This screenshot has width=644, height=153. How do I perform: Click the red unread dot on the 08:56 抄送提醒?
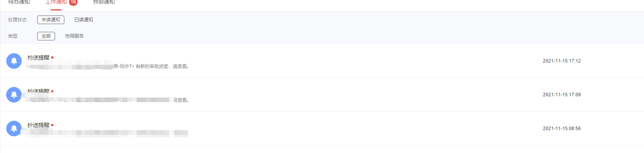pos(52,125)
